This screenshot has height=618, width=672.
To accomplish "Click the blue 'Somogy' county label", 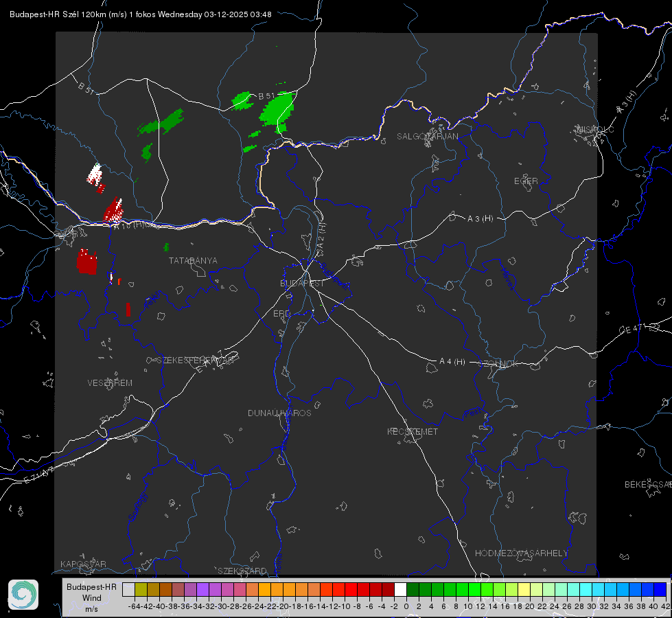I will pyautogui.click(x=138, y=507).
